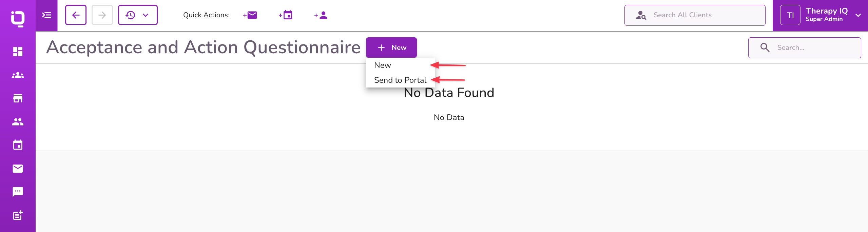This screenshot has width=868, height=232.
Task: Open the storefront icon in the sidebar
Action: click(x=18, y=98)
